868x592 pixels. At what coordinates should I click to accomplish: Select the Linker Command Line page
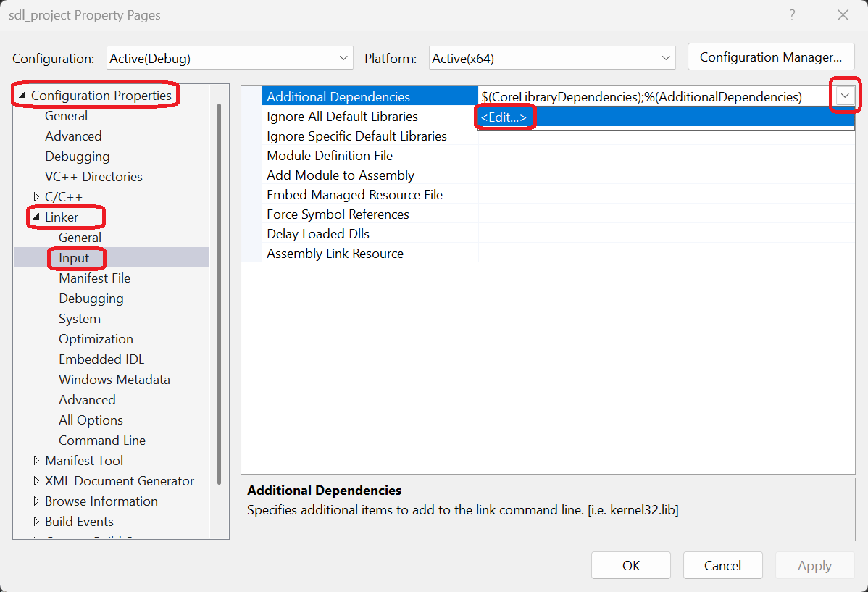click(102, 441)
